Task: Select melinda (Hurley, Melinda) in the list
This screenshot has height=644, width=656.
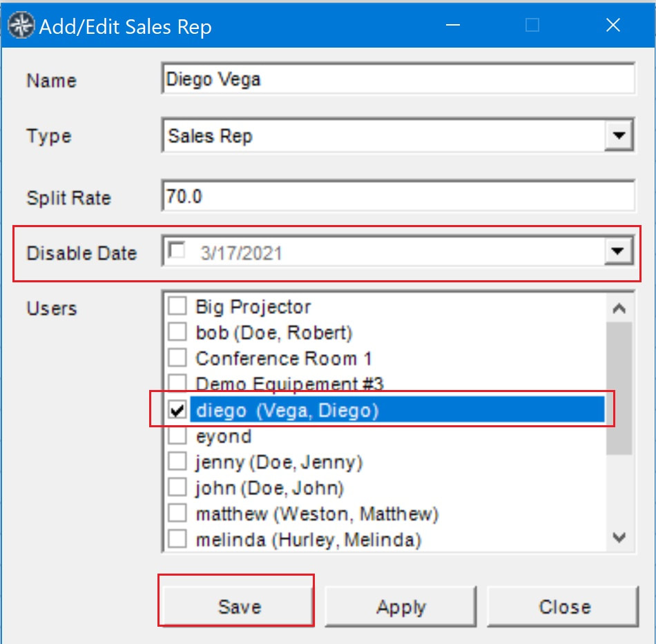Action: coord(308,540)
